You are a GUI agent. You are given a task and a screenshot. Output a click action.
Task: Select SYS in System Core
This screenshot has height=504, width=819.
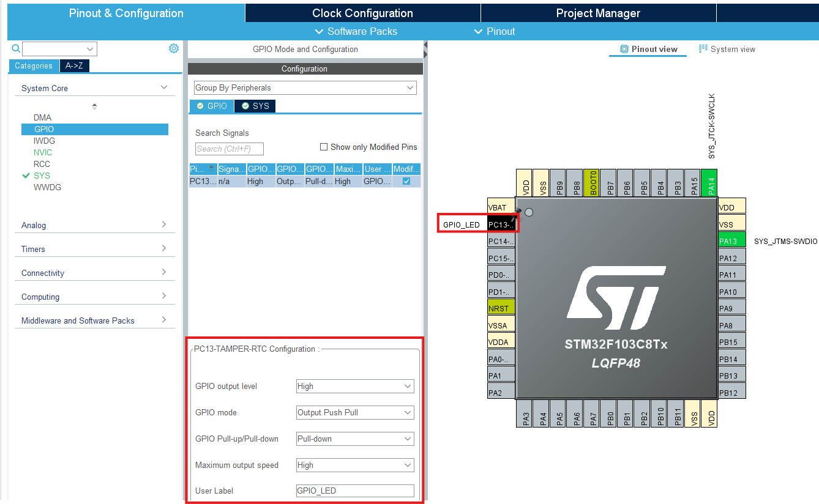(x=42, y=176)
